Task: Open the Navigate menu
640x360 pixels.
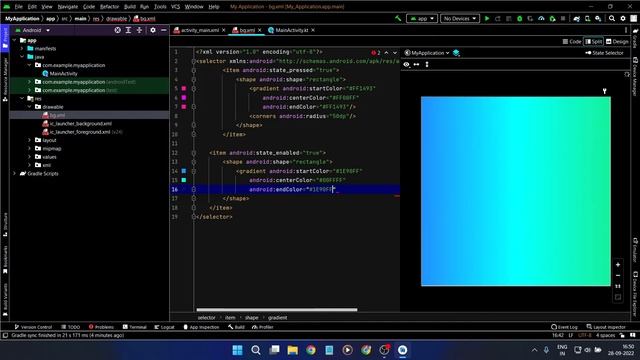Action: coord(67,7)
